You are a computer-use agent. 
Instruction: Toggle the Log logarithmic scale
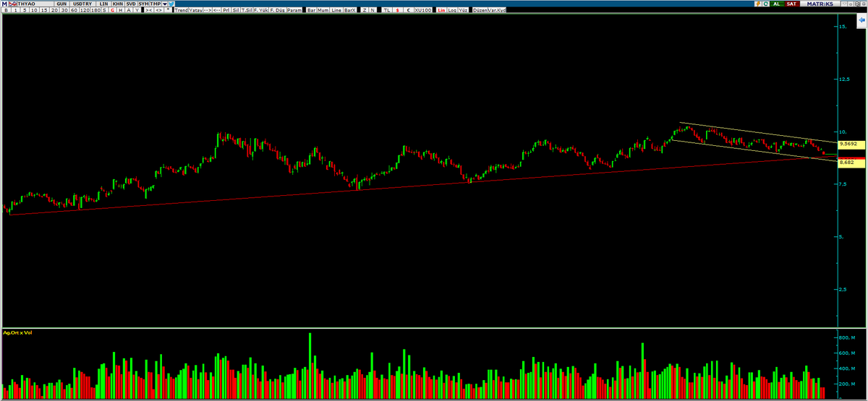point(452,10)
